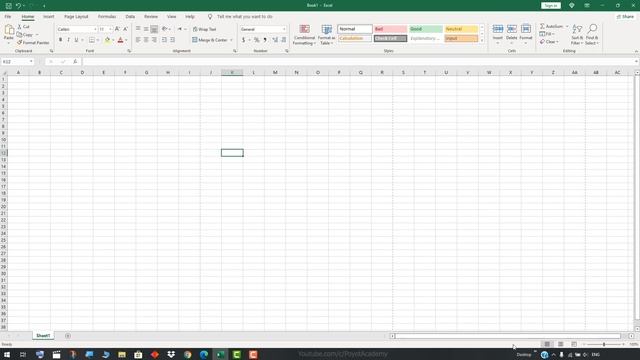Screen dimensions: 640x360
Task: Open the Font size dropdown
Action: coord(111,29)
